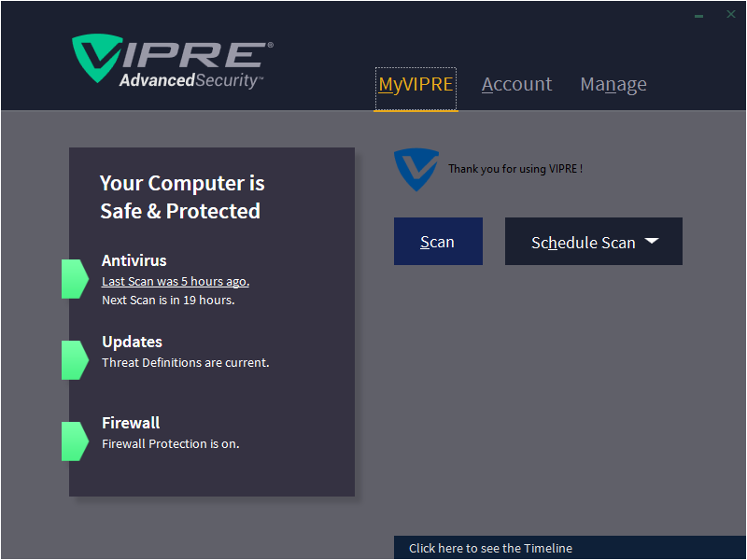Switch to the Account tab

(516, 84)
